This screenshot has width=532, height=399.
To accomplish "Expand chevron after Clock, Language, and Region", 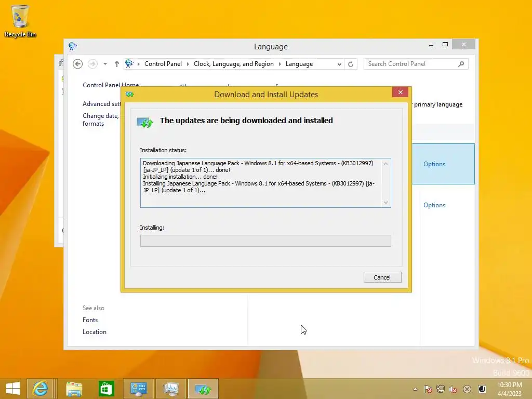I will tap(280, 64).
